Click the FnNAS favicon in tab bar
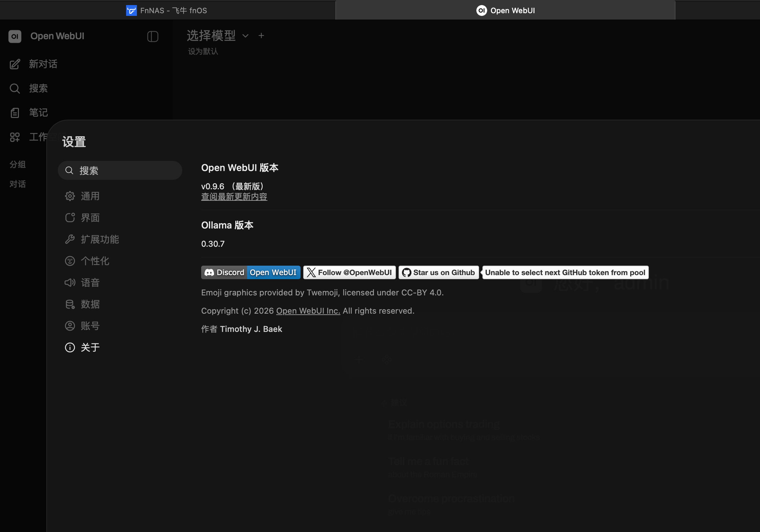 click(131, 10)
